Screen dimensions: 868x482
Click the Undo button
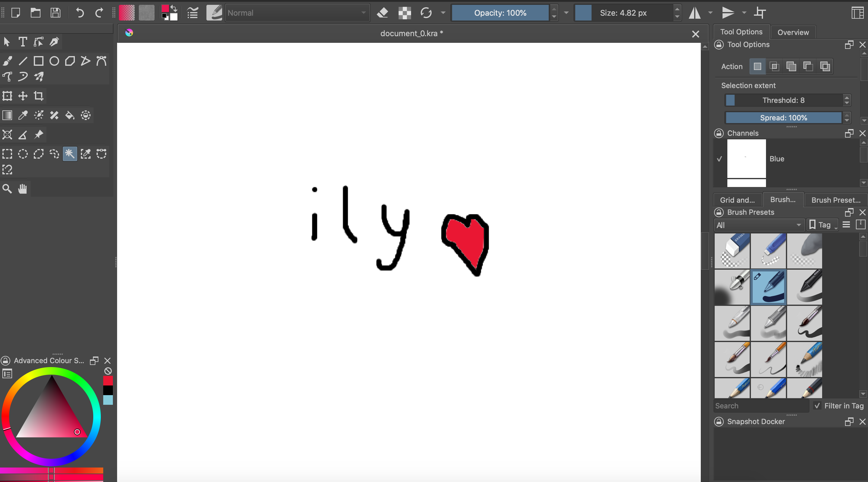point(79,13)
